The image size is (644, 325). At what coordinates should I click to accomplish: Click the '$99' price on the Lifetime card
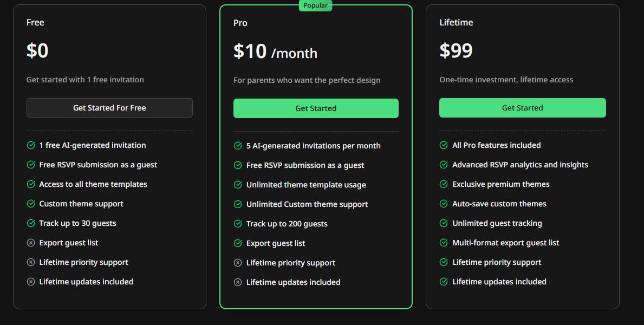point(456,50)
